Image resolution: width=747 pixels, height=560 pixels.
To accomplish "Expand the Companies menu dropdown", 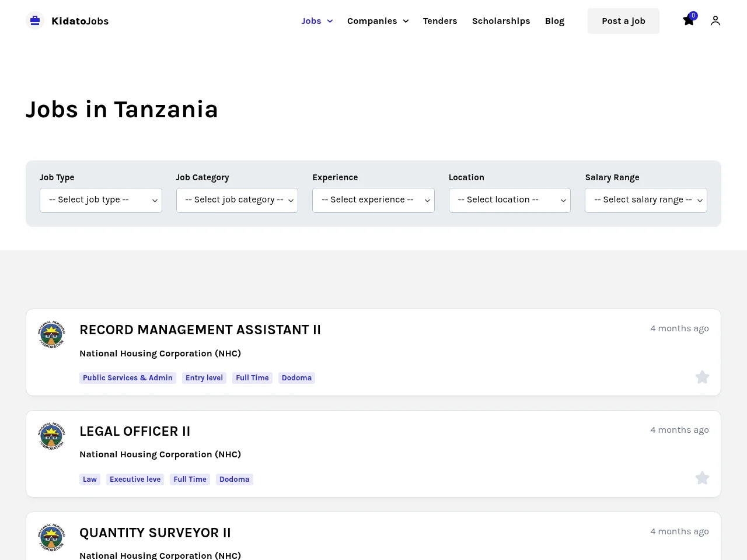I will coord(378,21).
